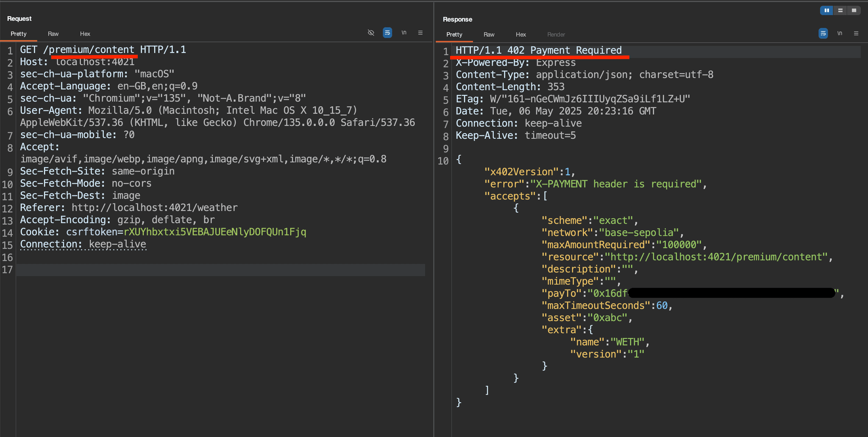Switch Response view to Raw tab
The width and height of the screenshot is (868, 437).
pos(489,35)
